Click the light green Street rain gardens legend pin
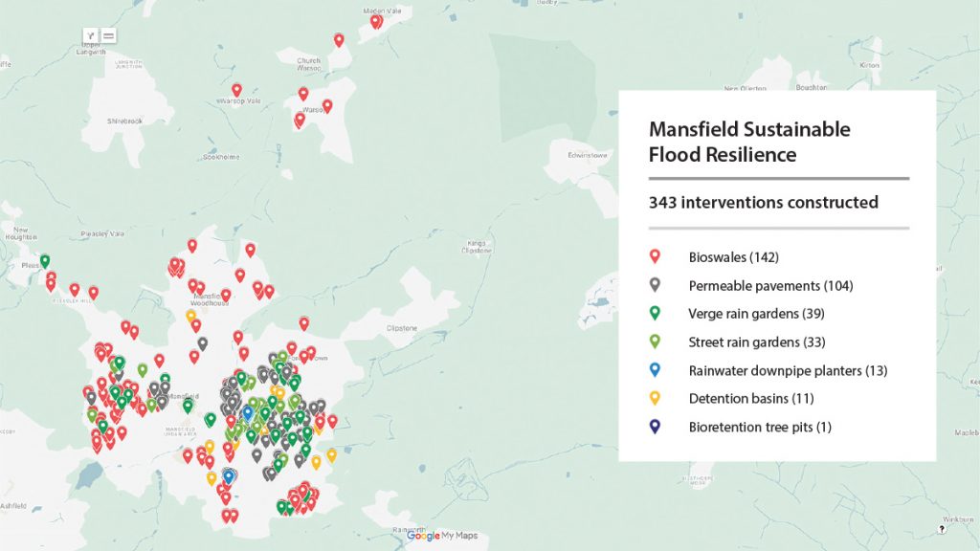Image resolution: width=980 pixels, height=551 pixels. click(x=656, y=342)
